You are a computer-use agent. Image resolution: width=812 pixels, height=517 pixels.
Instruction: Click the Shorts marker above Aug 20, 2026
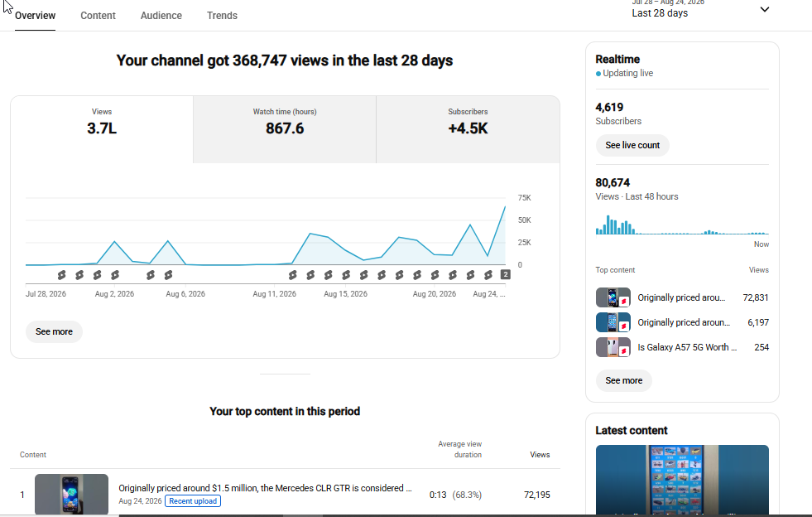tap(435, 275)
